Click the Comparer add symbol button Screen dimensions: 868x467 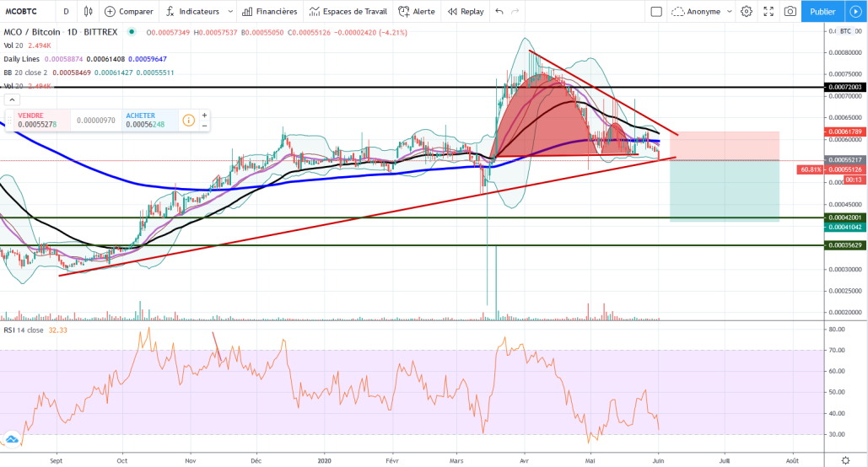129,11
